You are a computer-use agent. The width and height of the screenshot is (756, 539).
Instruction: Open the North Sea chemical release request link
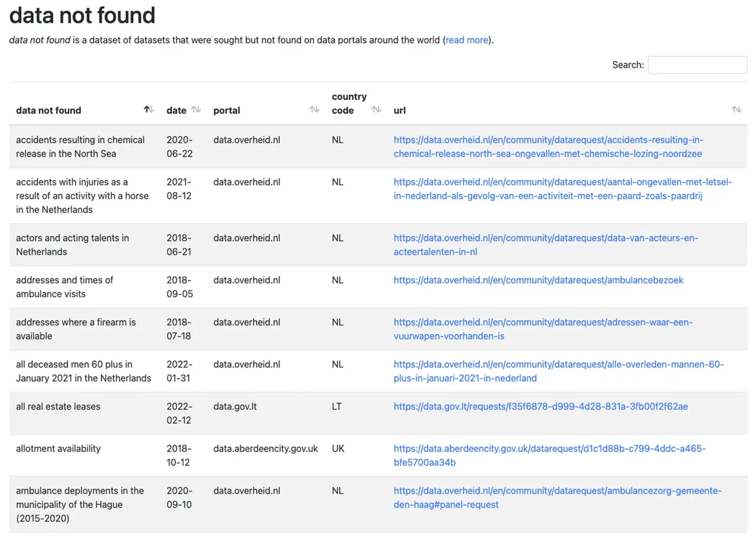(x=548, y=147)
